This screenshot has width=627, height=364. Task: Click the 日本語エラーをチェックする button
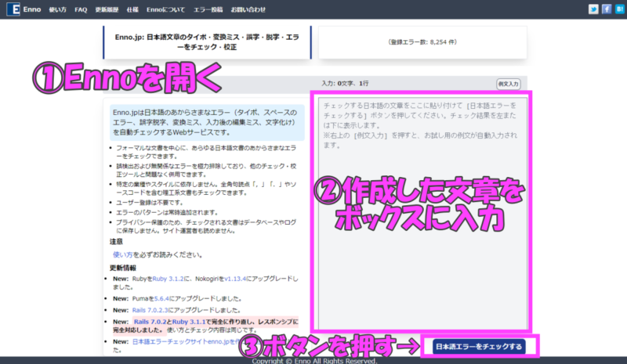coord(479,347)
